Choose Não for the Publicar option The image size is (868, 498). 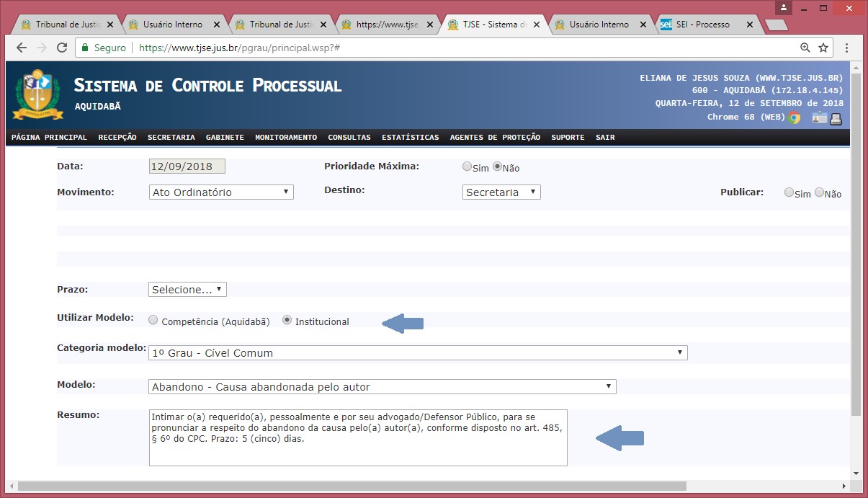(x=819, y=193)
